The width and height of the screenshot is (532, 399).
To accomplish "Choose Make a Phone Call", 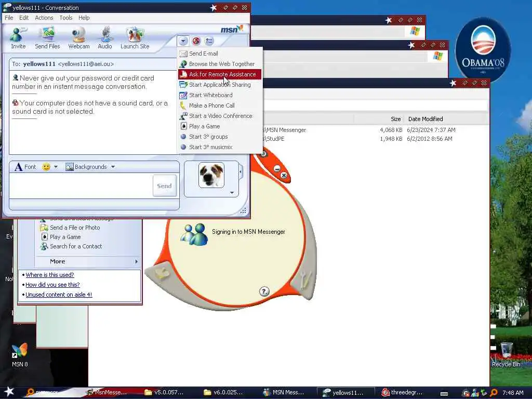I will coord(220,105).
